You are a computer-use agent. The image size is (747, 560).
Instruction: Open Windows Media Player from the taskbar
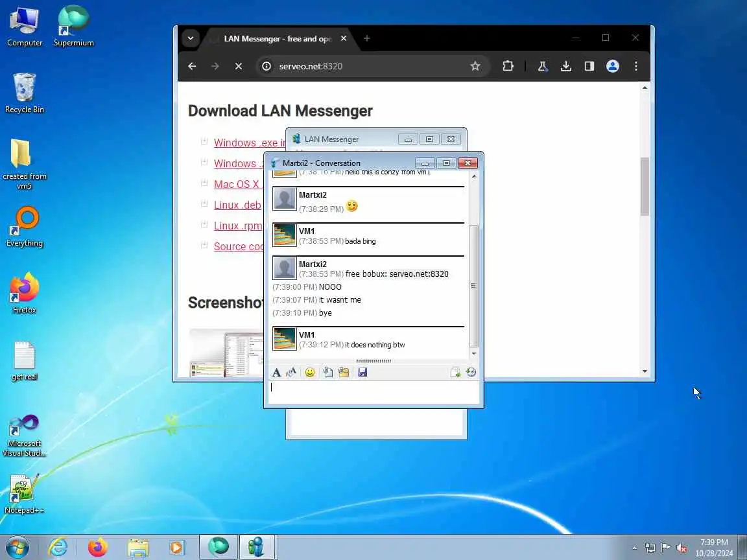tap(176, 547)
